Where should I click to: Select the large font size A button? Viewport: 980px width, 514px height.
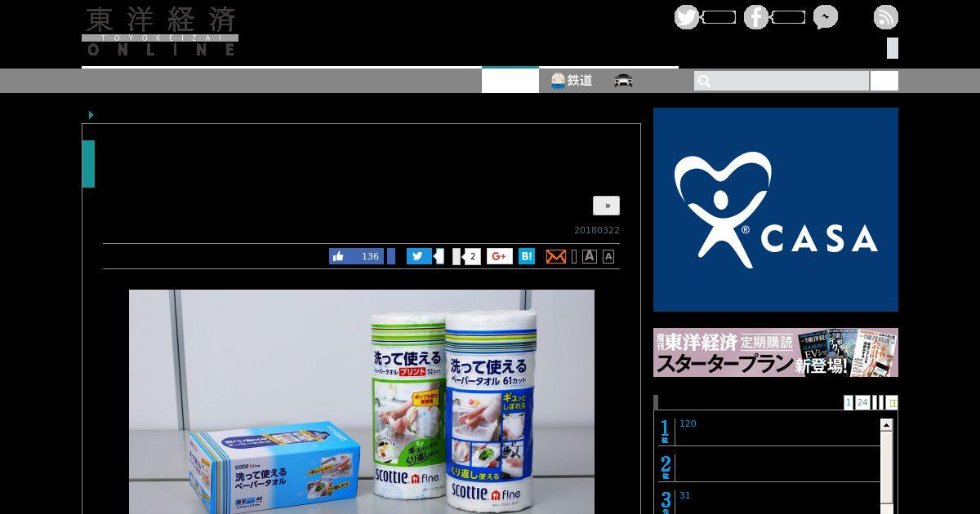(x=590, y=256)
